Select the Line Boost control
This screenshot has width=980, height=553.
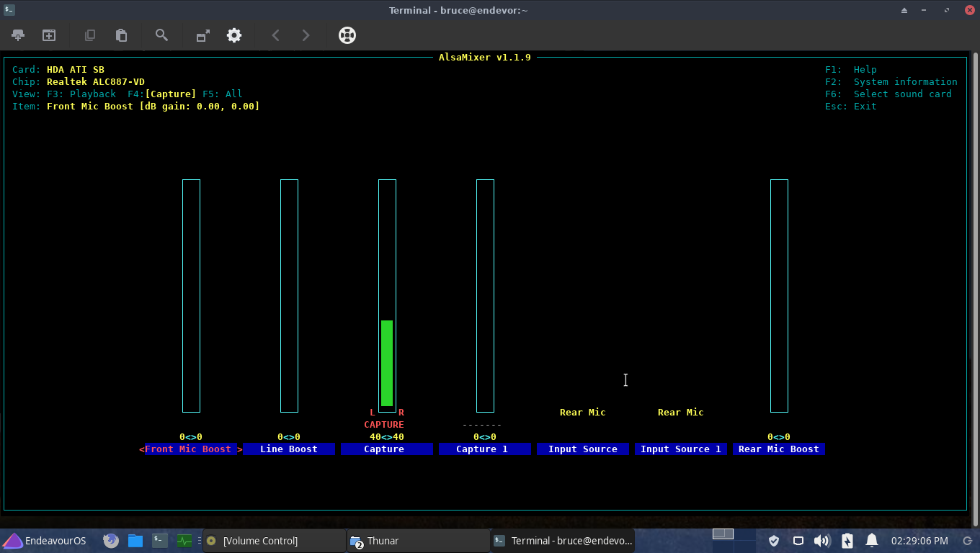(x=289, y=449)
